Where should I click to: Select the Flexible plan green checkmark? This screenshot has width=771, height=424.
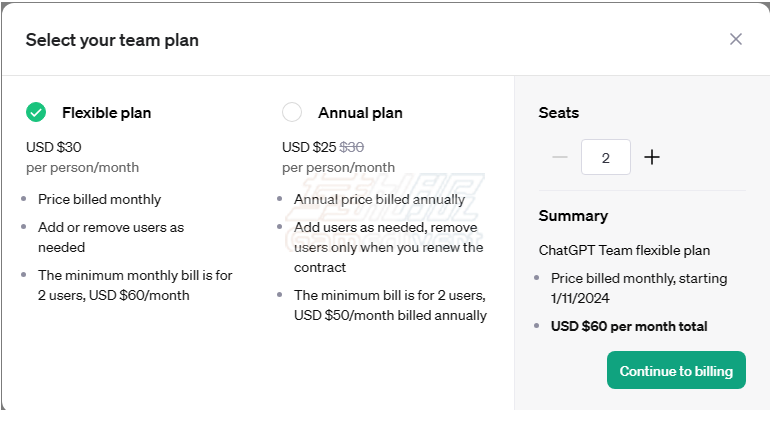(36, 113)
